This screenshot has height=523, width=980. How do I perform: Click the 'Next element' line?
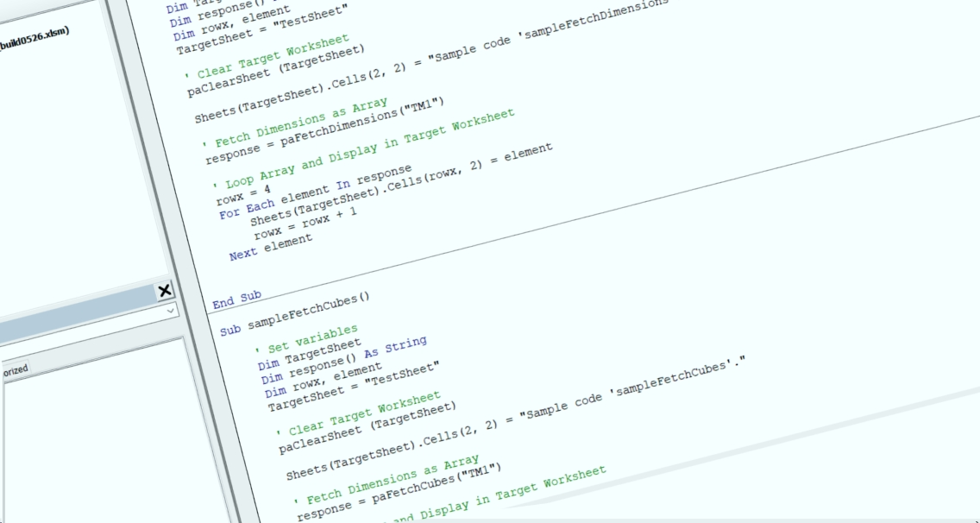271,248
